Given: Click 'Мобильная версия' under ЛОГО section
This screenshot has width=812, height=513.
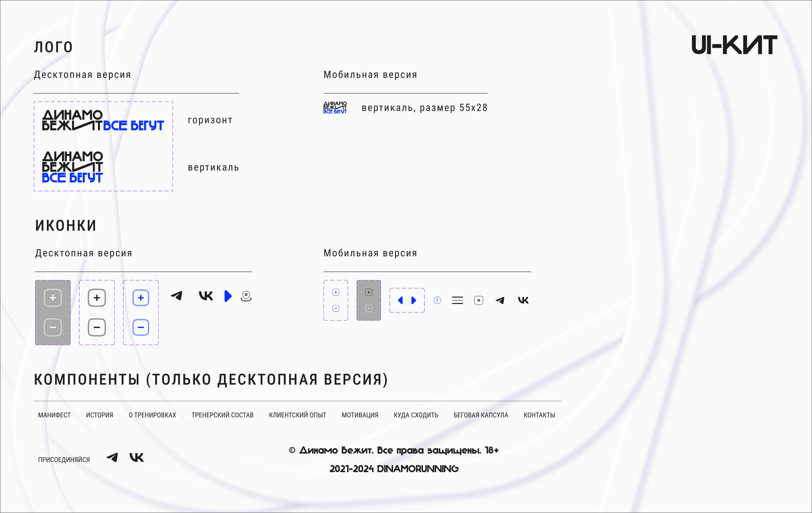Looking at the screenshot, I should pos(370,75).
